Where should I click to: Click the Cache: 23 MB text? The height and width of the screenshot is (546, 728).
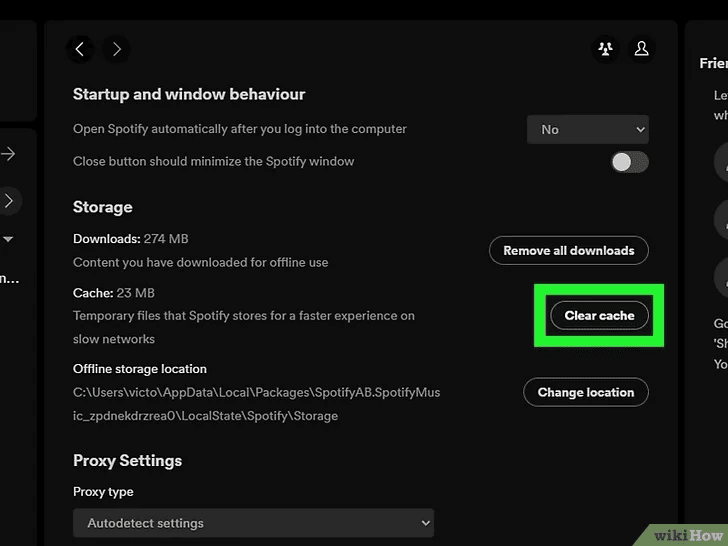114,293
